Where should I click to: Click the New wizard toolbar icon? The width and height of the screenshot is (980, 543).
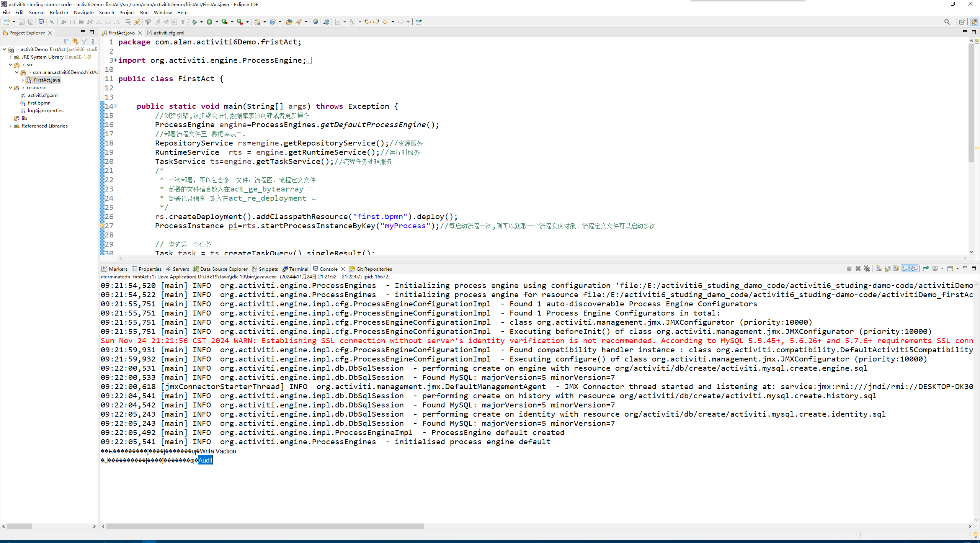[7, 22]
